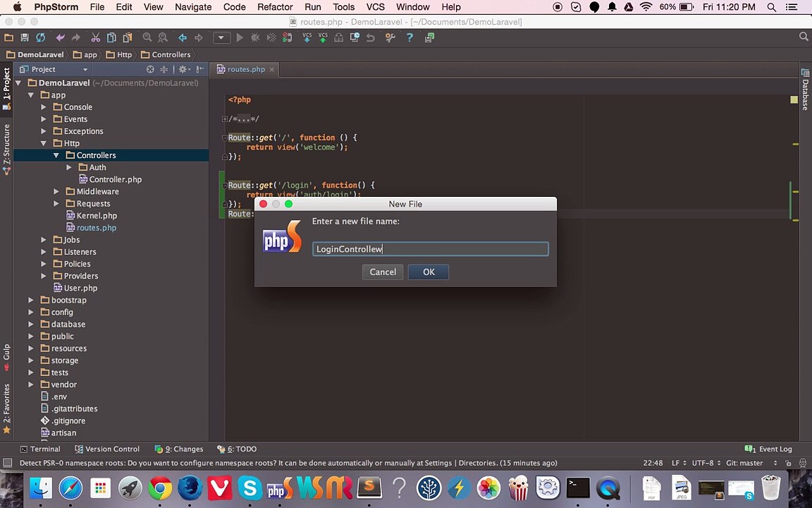The image size is (812, 508).
Task: Click the Controllers breadcrumb in navigation bar
Action: pos(166,54)
